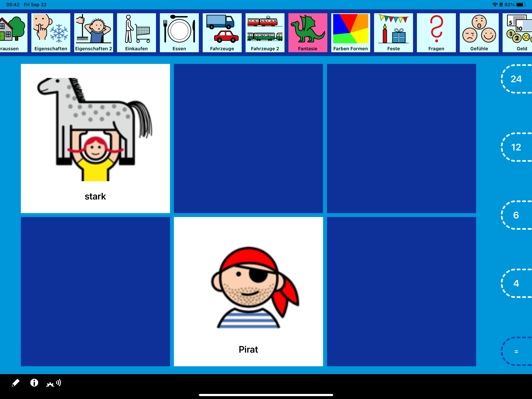Tap the equals sign button
Image resolution: width=532 pixels, height=399 pixels.
click(x=516, y=351)
